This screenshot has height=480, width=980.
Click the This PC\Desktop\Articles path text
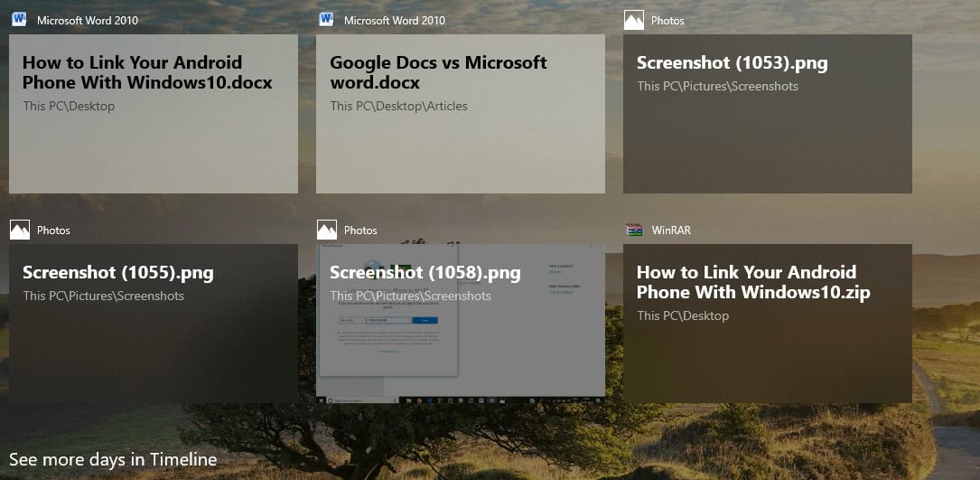399,106
